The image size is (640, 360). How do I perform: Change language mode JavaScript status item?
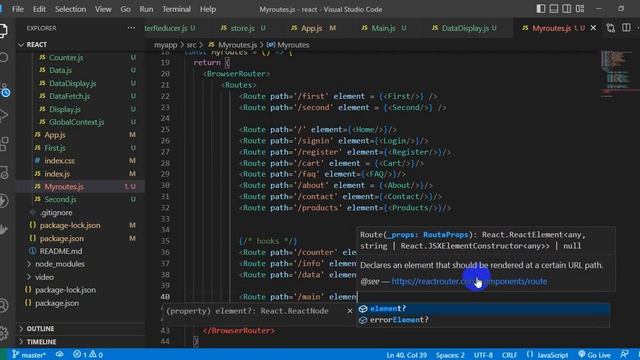point(547,355)
